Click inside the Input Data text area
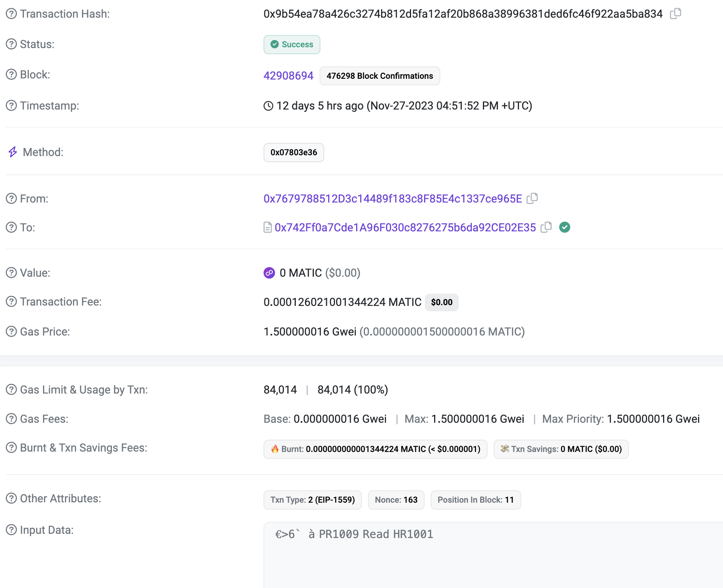Viewport: 723px width, 588px height. point(492,557)
